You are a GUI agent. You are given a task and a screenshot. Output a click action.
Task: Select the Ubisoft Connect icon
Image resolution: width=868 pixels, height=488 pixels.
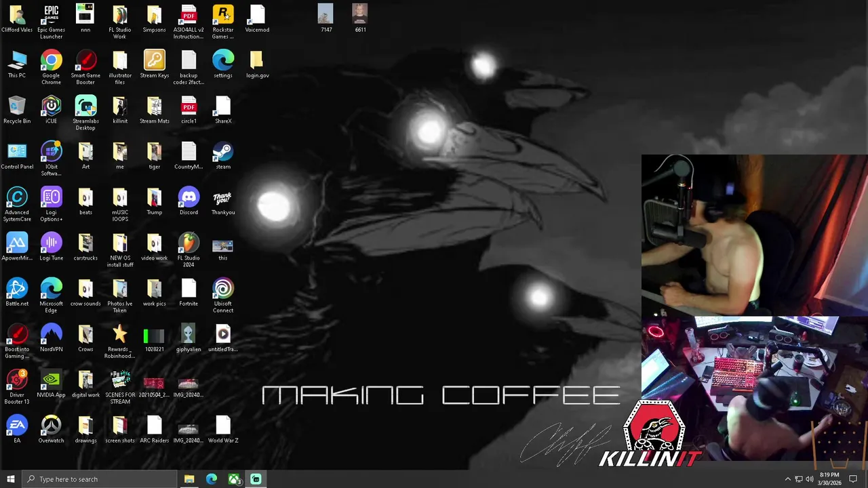pos(223,289)
